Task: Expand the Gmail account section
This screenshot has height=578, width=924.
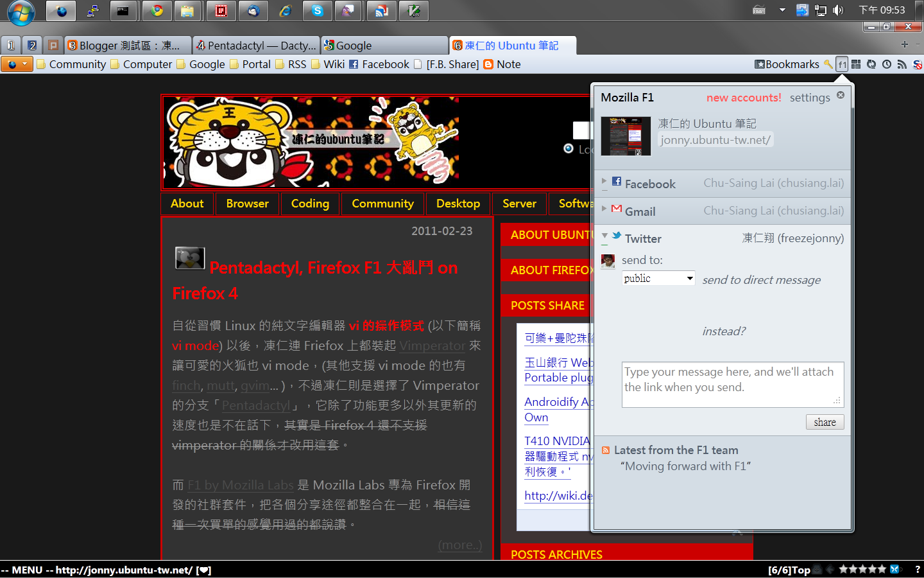Action: tap(723, 211)
